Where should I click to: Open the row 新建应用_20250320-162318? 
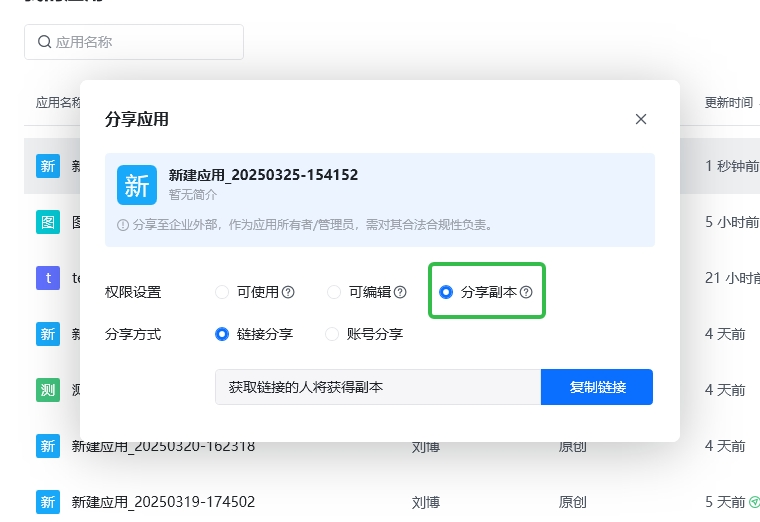(x=163, y=446)
